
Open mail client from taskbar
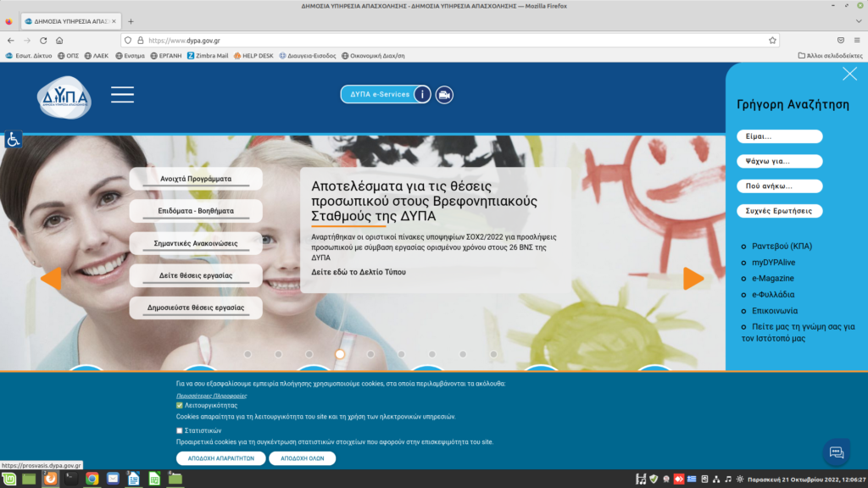[x=113, y=479]
